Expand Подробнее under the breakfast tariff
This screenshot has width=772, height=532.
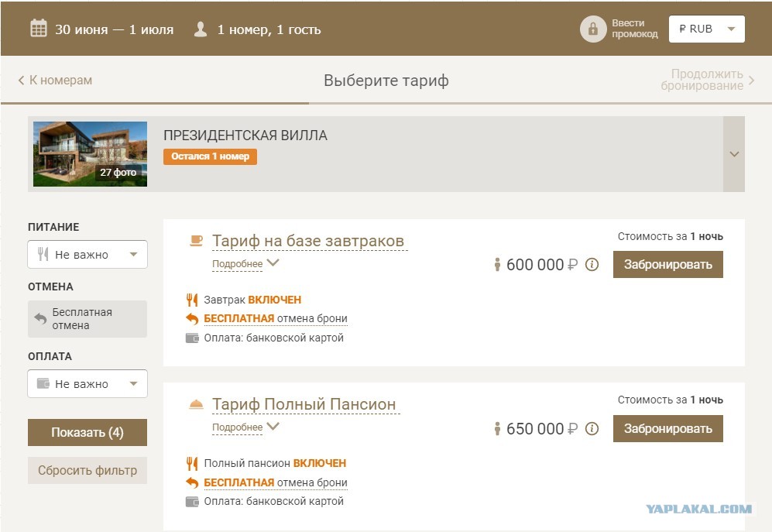point(245,263)
